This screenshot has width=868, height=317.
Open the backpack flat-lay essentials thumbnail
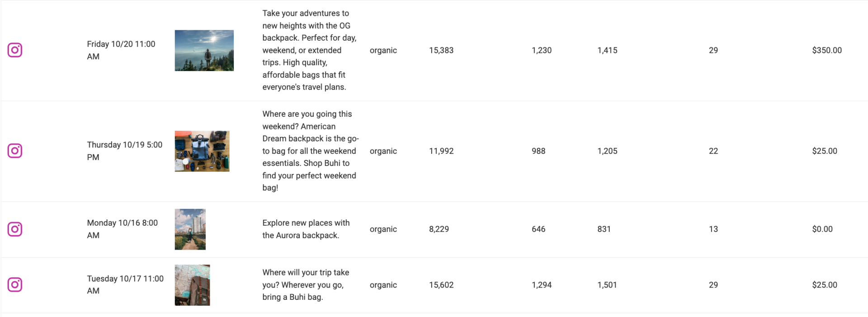pos(202,151)
